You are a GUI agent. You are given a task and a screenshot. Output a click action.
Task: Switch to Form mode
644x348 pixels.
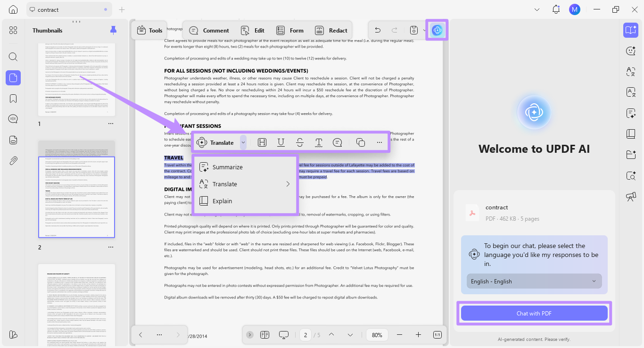click(x=290, y=30)
